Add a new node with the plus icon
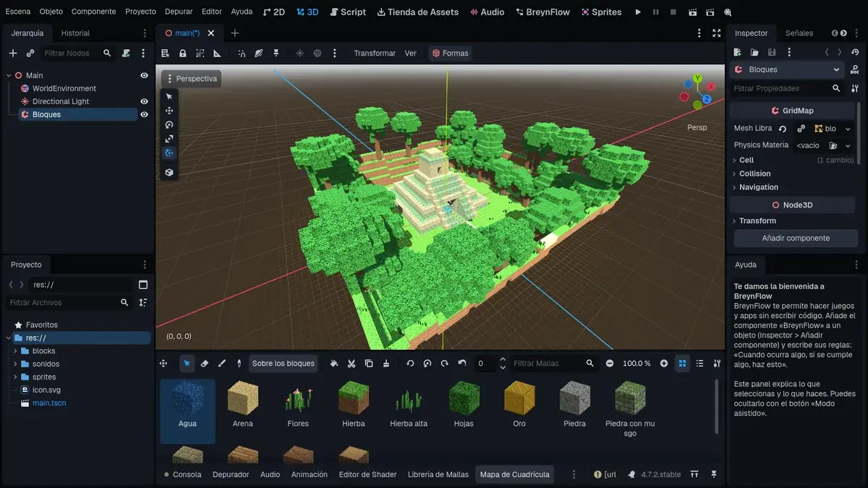The image size is (868, 488). click(13, 53)
